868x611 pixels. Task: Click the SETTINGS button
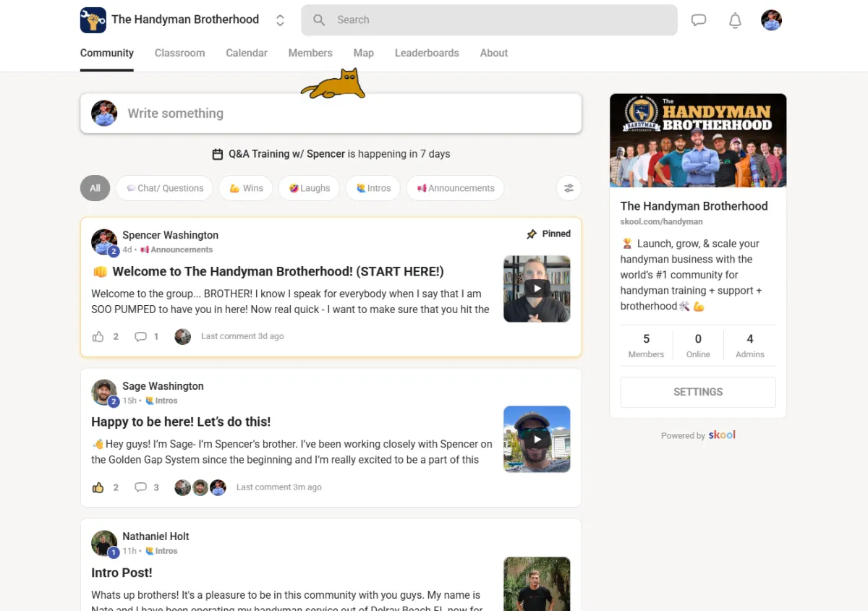(x=698, y=392)
